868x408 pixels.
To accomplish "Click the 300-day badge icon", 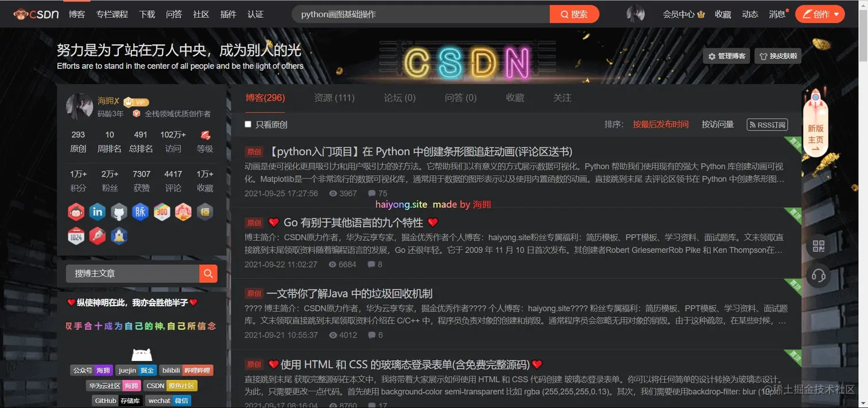I will tap(162, 211).
